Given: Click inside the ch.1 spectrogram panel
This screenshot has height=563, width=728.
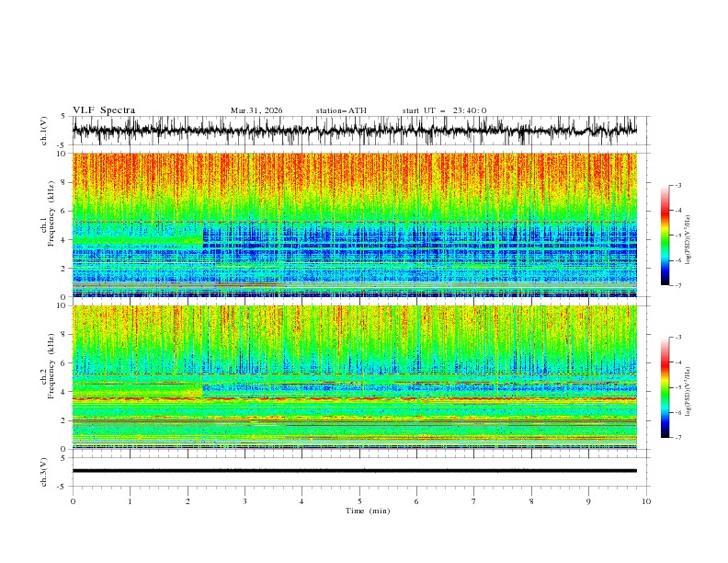Looking at the screenshot, I should pos(354,224).
